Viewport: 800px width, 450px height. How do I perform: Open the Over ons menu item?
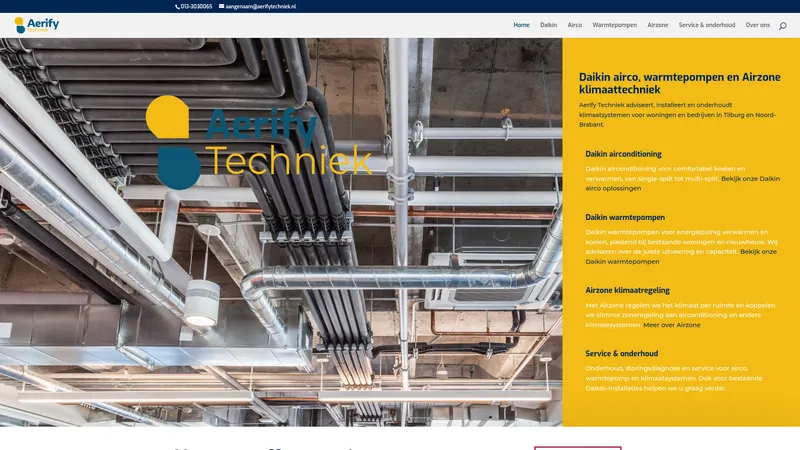pyautogui.click(x=757, y=25)
